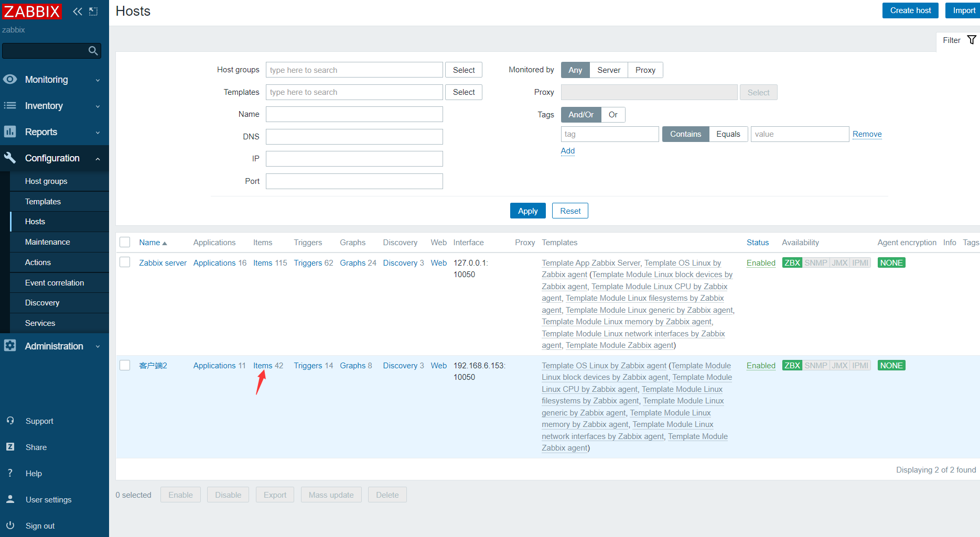Click the Configuration wrench icon
Image resolution: width=980 pixels, height=537 pixels.
click(x=10, y=158)
